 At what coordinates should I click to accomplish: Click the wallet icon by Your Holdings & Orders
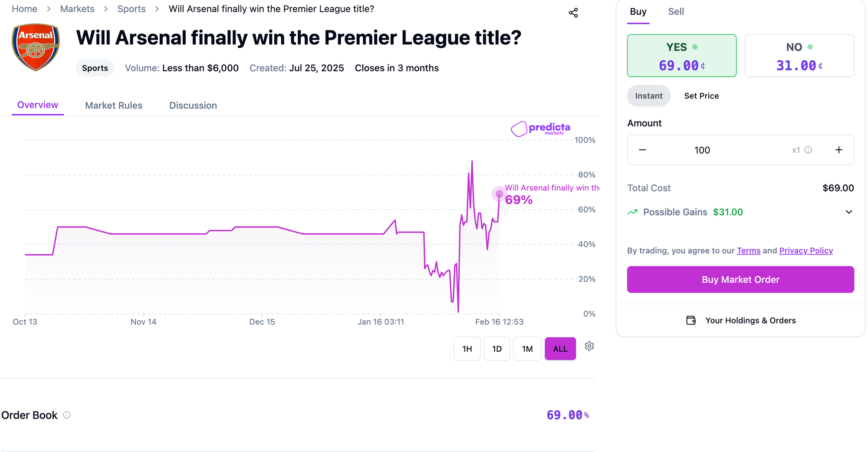tap(691, 320)
